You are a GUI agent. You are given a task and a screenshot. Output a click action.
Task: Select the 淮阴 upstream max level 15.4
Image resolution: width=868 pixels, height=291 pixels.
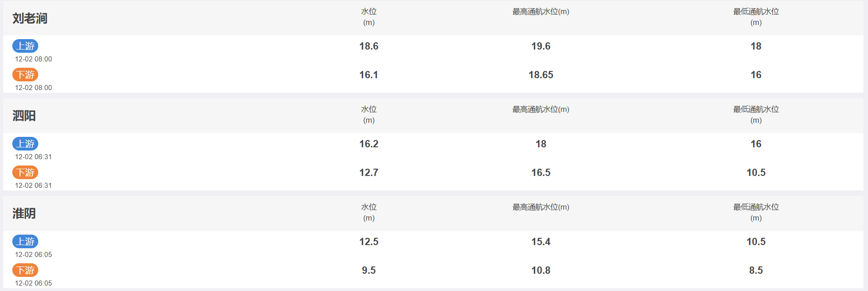[541, 241]
